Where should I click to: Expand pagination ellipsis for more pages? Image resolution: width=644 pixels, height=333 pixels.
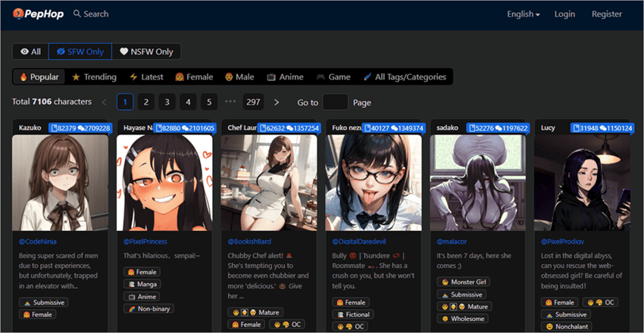230,102
